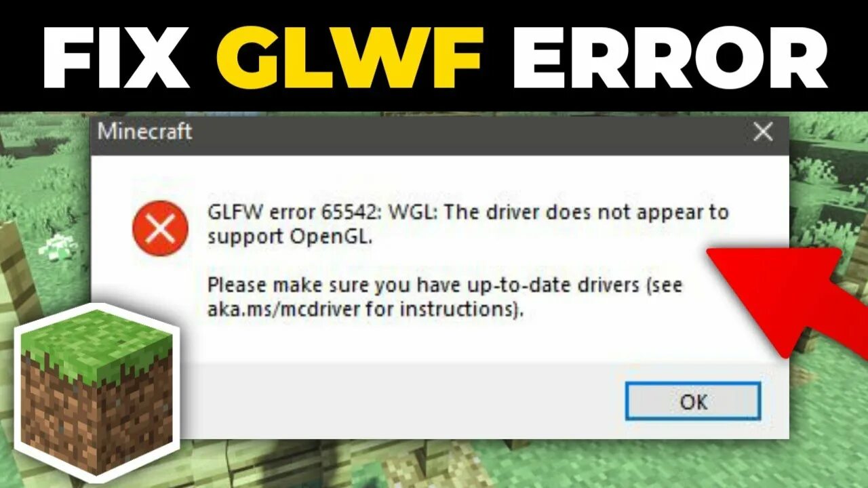Click the up-to-date drivers message line
The width and height of the screenshot is (868, 488).
(444, 285)
